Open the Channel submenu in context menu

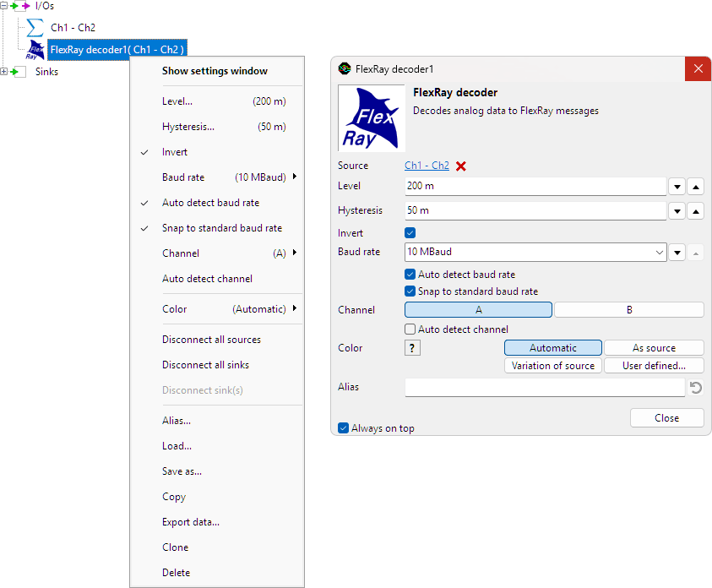(x=217, y=253)
